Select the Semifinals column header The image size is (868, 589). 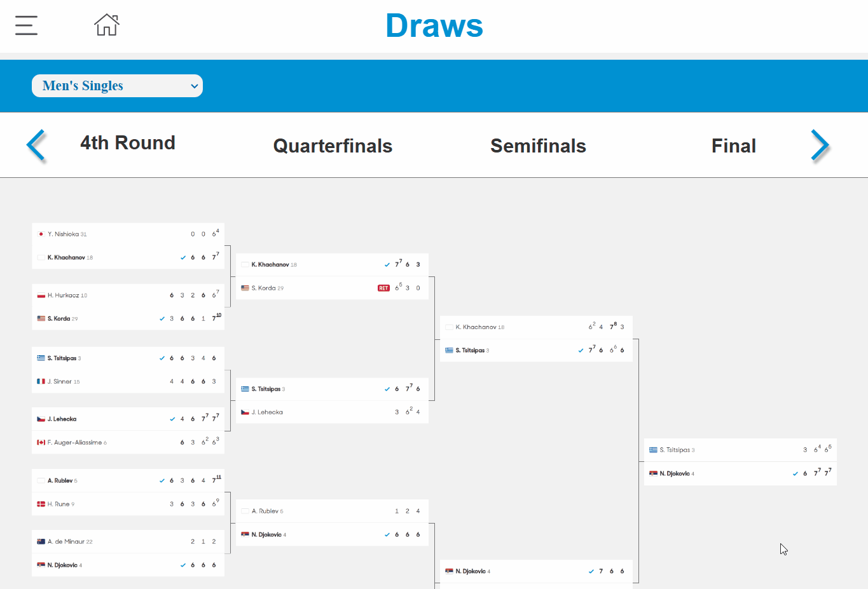pyautogui.click(x=538, y=146)
